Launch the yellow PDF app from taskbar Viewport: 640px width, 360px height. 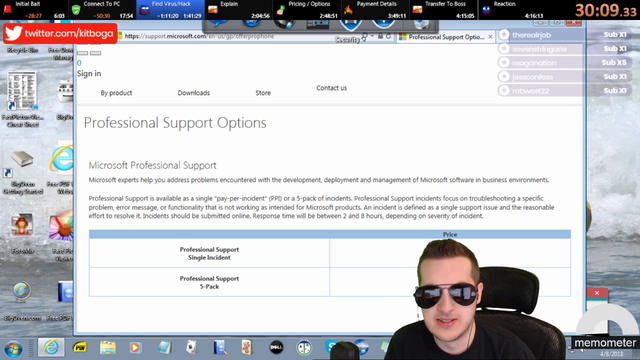[x=80, y=348]
